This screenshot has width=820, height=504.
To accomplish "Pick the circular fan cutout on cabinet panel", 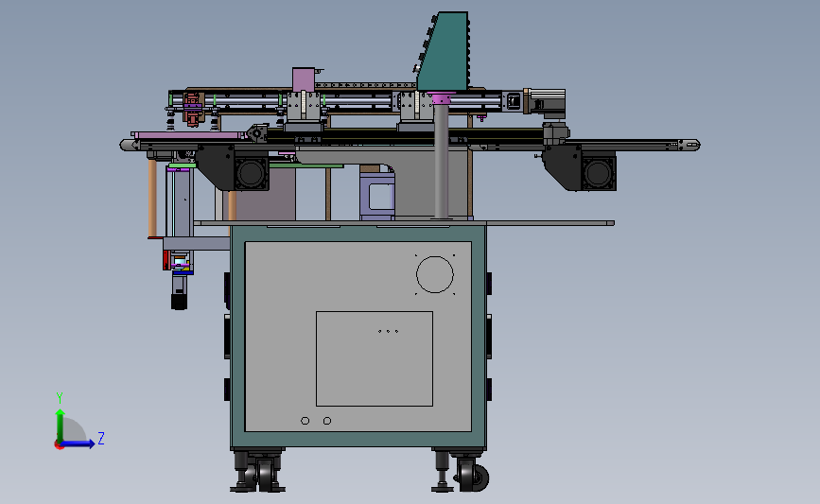I will coord(434,274).
